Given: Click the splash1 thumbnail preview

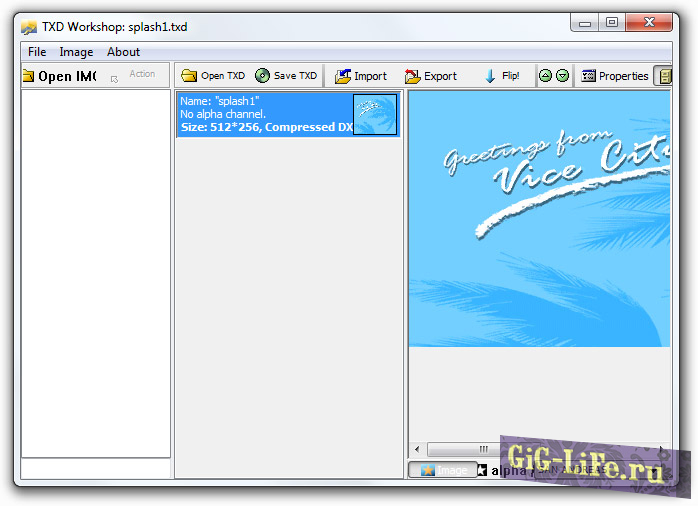Looking at the screenshot, I should pos(375,114).
